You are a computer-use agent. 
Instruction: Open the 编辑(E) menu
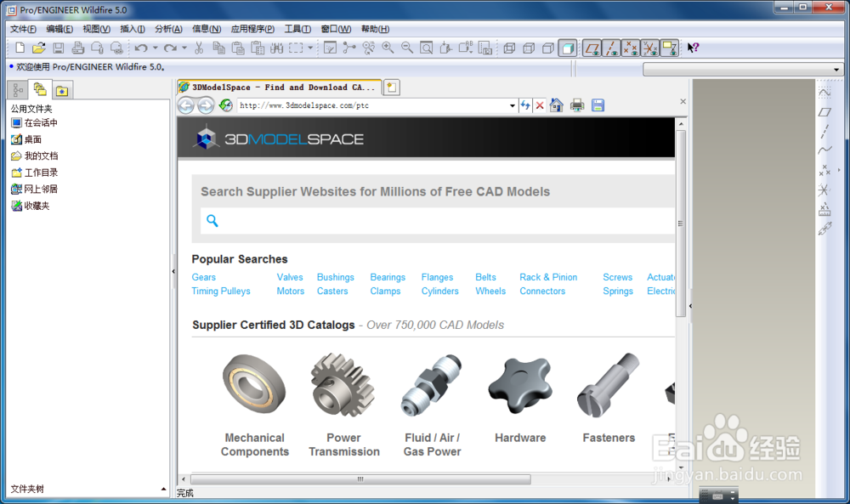pos(59,29)
